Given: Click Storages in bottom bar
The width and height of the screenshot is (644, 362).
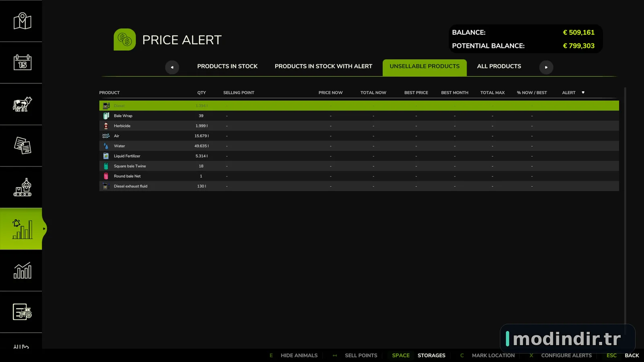Looking at the screenshot, I should click(431, 356).
